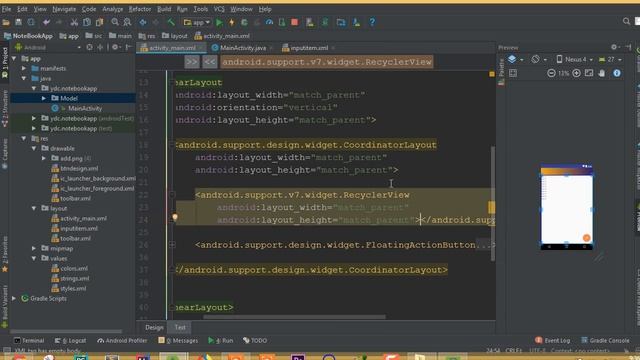
Task: Zoom out the layout preview
Action: coord(551,73)
